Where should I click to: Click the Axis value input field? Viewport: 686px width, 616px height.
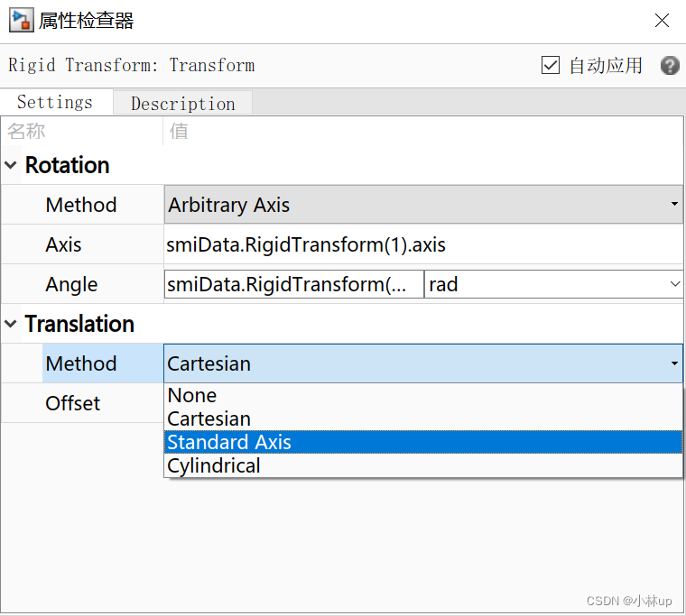pyautogui.click(x=423, y=244)
